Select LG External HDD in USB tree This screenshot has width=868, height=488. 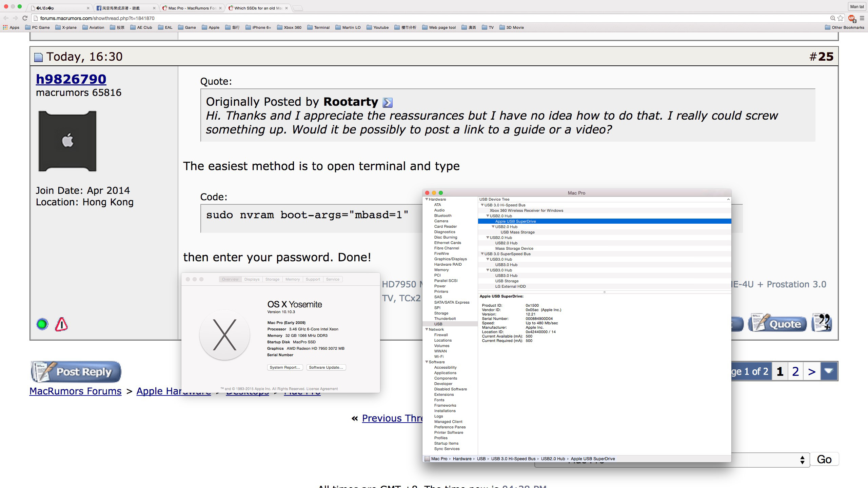pyautogui.click(x=605, y=286)
